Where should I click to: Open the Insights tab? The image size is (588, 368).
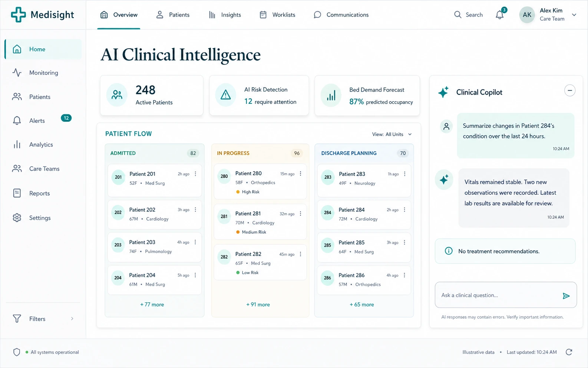pyautogui.click(x=225, y=15)
